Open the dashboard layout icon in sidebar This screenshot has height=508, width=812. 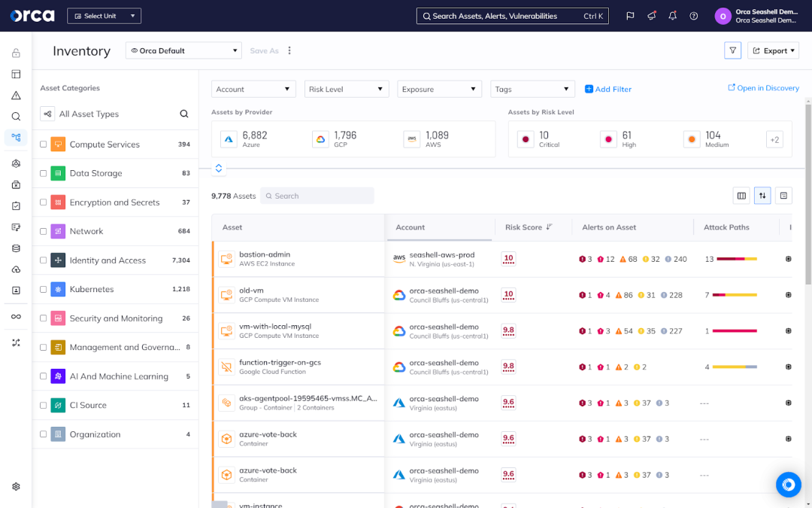pyautogui.click(x=16, y=74)
